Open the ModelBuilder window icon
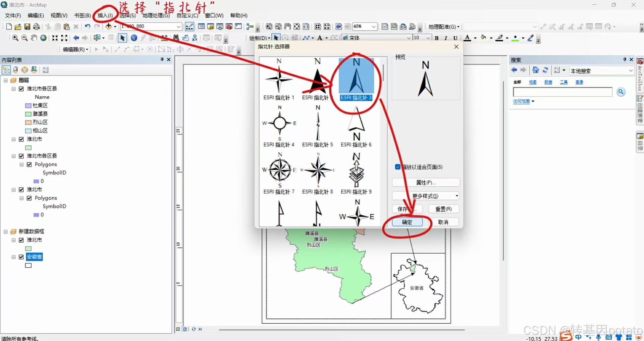644x341 pixels. click(x=250, y=26)
